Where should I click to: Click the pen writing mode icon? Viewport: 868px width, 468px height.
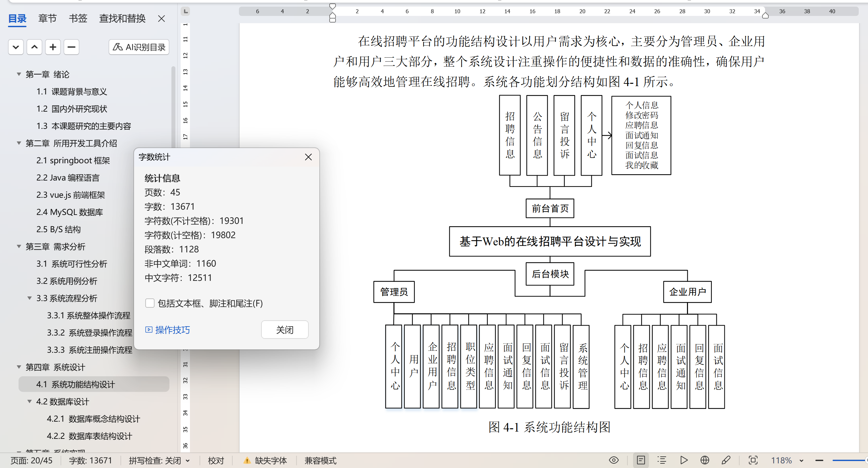point(726,460)
